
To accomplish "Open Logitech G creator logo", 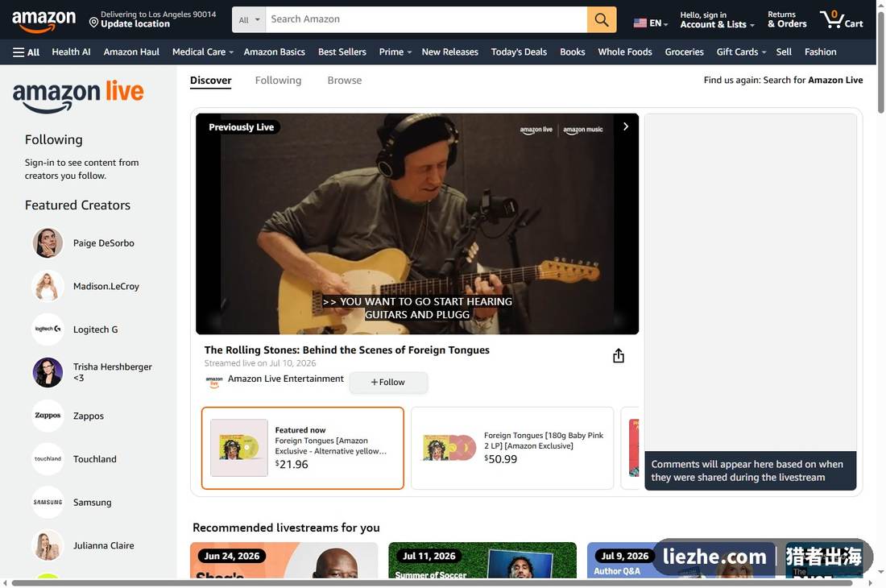I will point(48,329).
